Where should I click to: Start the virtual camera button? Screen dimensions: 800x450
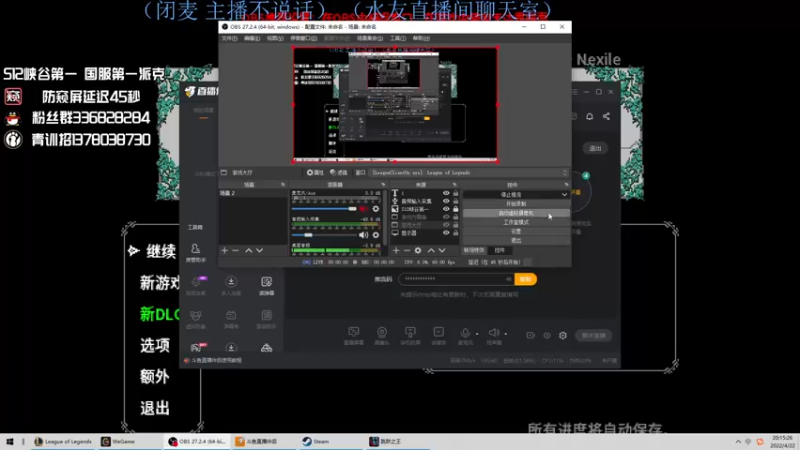tap(516, 213)
